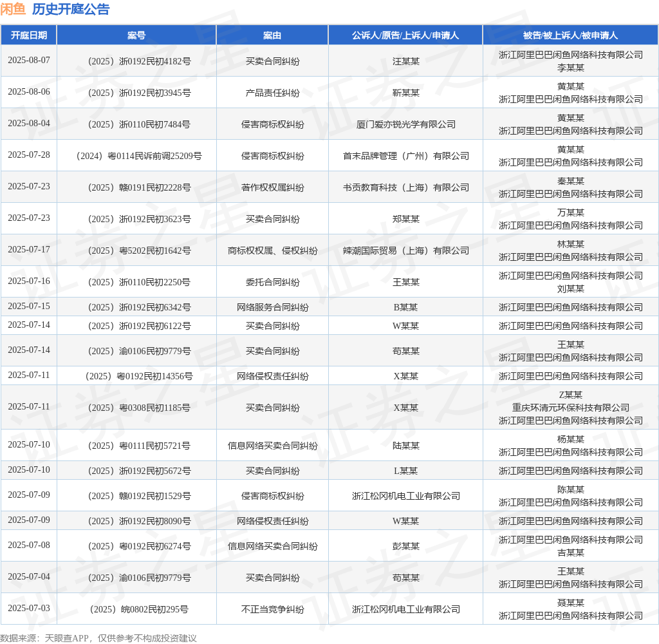Click the 案号 column header

[x=136, y=35]
